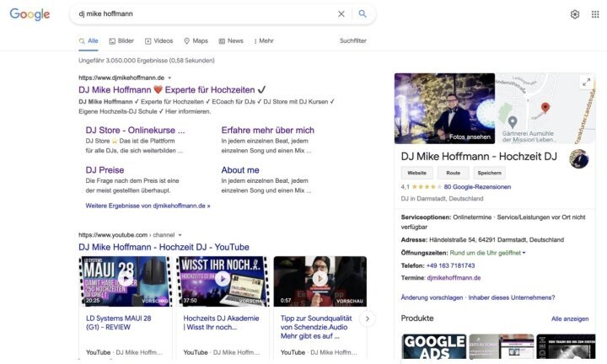Click the DJ Mike Hoffmann profile avatar
Screen dimensions: 607x364
[579, 159]
